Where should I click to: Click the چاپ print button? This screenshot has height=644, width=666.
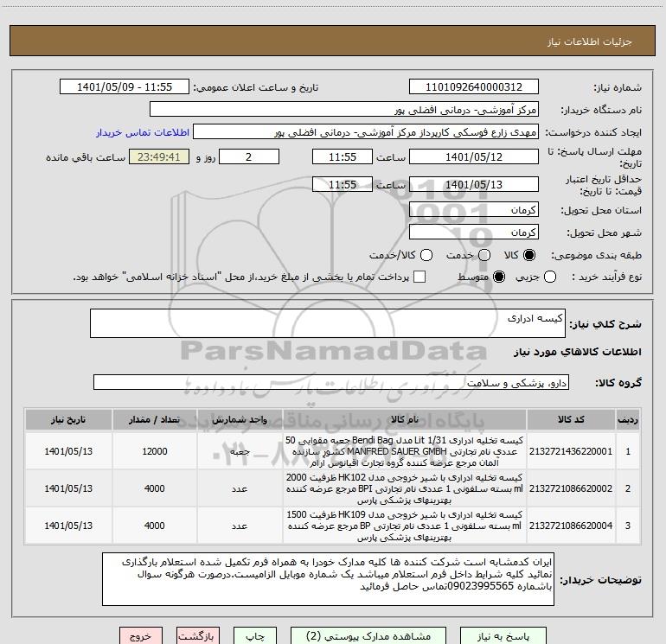click(x=255, y=636)
